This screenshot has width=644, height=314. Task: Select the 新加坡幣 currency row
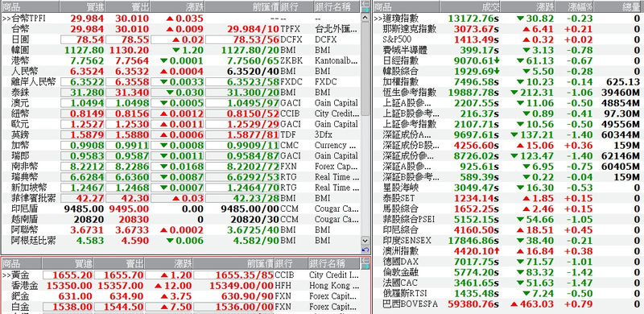(180, 188)
